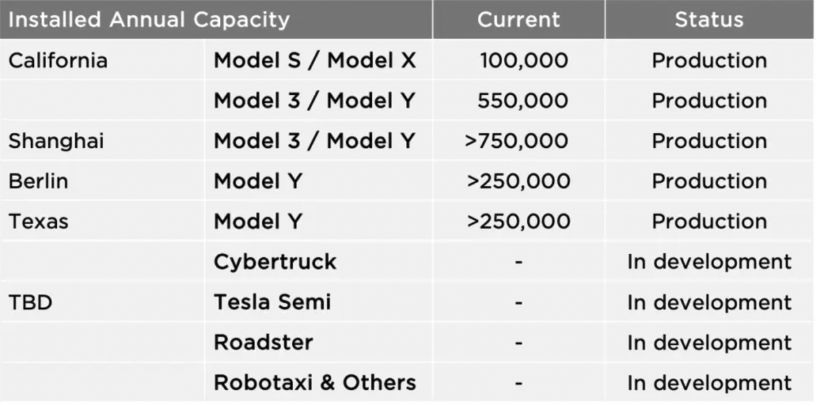Select the Status column header

coord(709,19)
